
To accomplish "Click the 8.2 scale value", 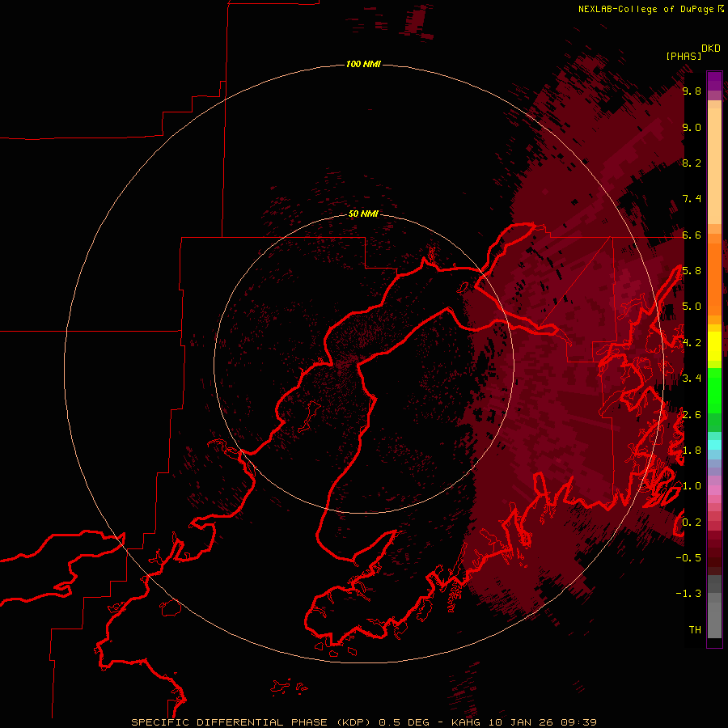I will [x=692, y=163].
